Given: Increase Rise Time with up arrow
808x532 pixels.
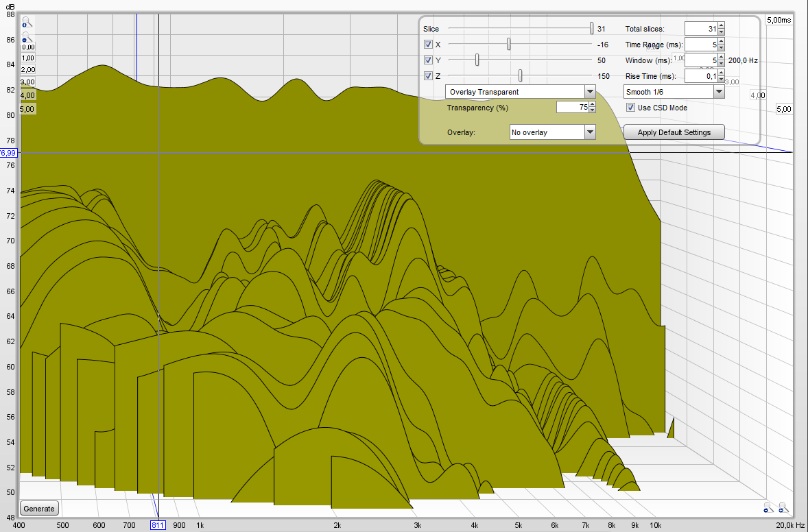Looking at the screenshot, I should (721, 73).
